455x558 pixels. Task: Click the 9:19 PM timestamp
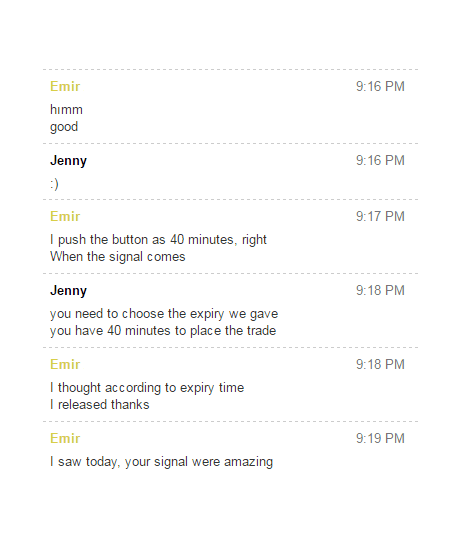click(x=380, y=438)
